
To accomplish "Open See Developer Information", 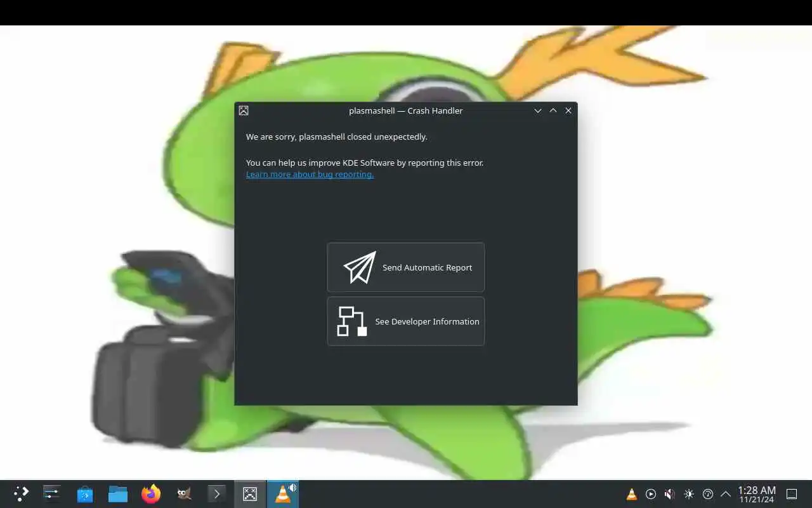I will pyautogui.click(x=406, y=321).
